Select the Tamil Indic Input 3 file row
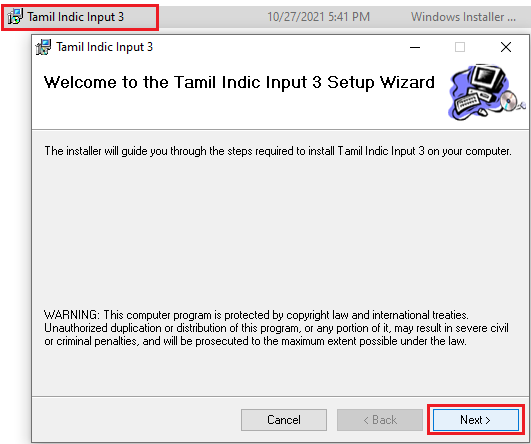Screen dimensions: 531x444 pyautogui.click(x=266, y=17)
